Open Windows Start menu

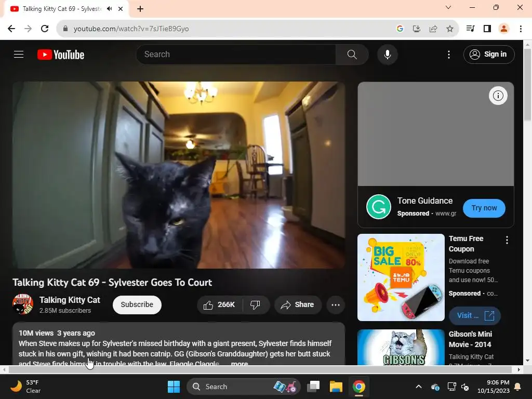click(174, 387)
